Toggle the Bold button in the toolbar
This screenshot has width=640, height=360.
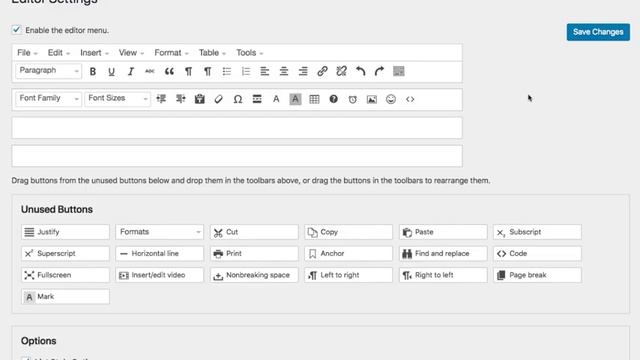coord(93,71)
